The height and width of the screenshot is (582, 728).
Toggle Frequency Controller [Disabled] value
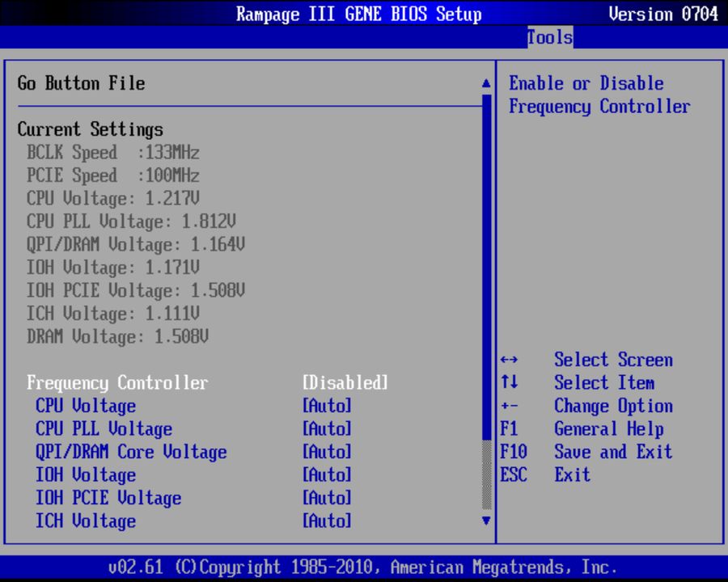point(345,383)
